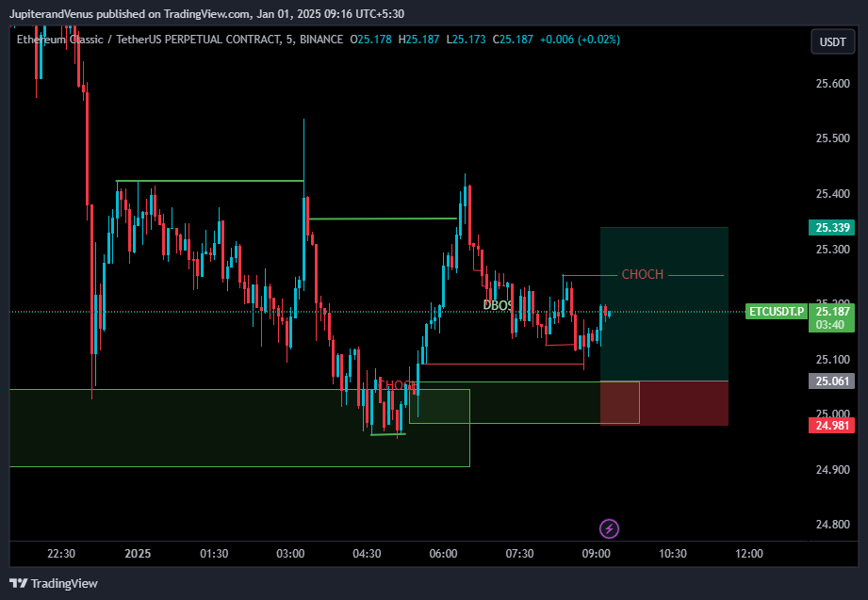Viewport: 868px width, 600px height.
Task: Click the 25.187 current price label
Action: [x=832, y=311]
